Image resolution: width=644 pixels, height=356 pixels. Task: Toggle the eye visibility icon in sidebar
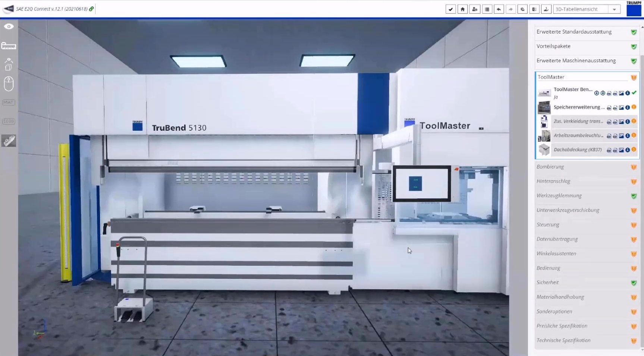(9, 26)
